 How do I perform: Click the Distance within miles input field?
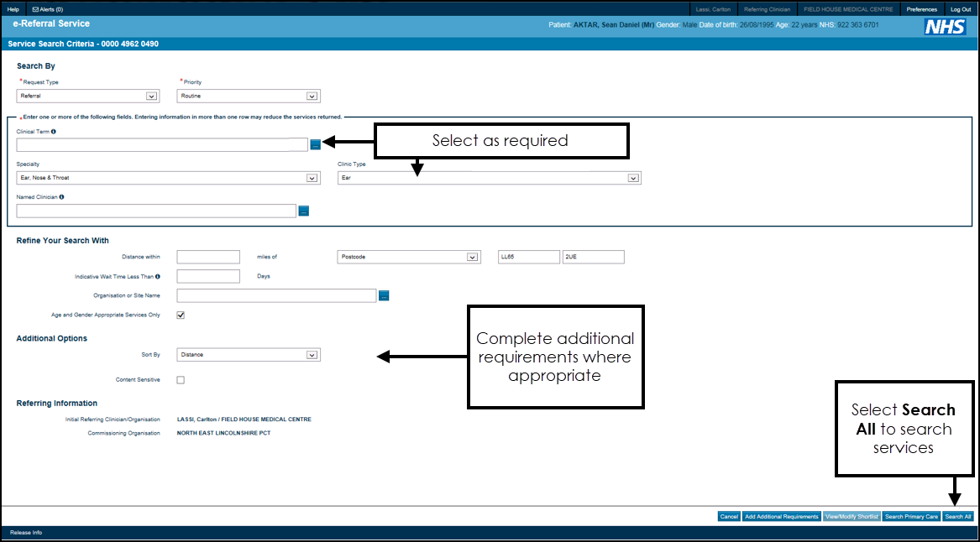point(208,257)
